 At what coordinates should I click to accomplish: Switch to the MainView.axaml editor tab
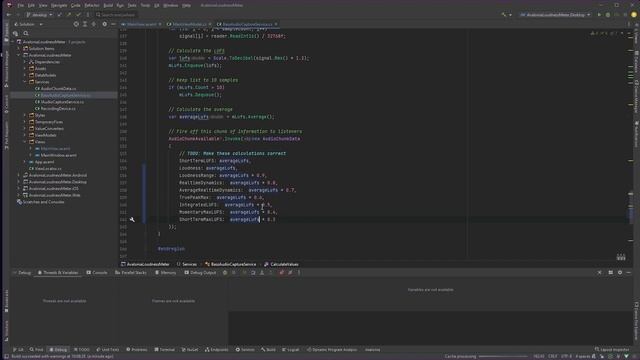point(141,24)
